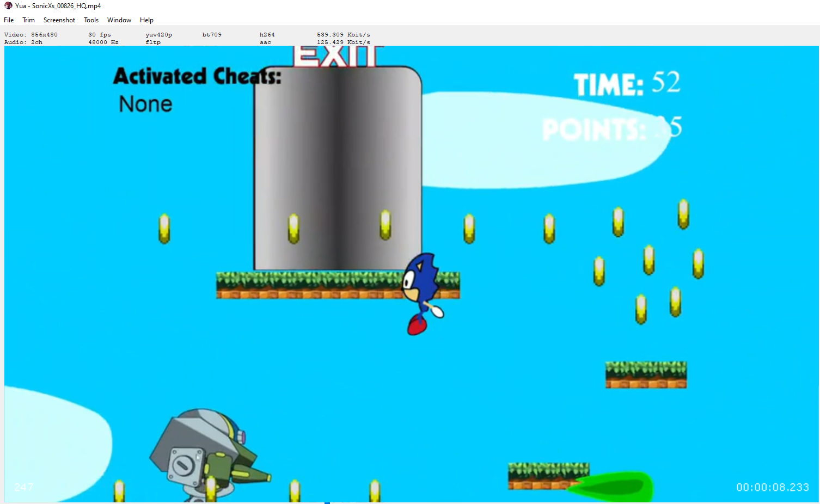Click the Activated Cheats heading text
The height and width of the screenshot is (504, 820).
click(197, 76)
